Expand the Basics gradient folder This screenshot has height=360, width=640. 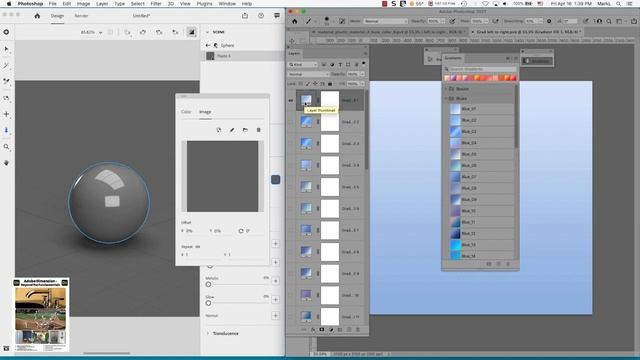pyautogui.click(x=446, y=89)
